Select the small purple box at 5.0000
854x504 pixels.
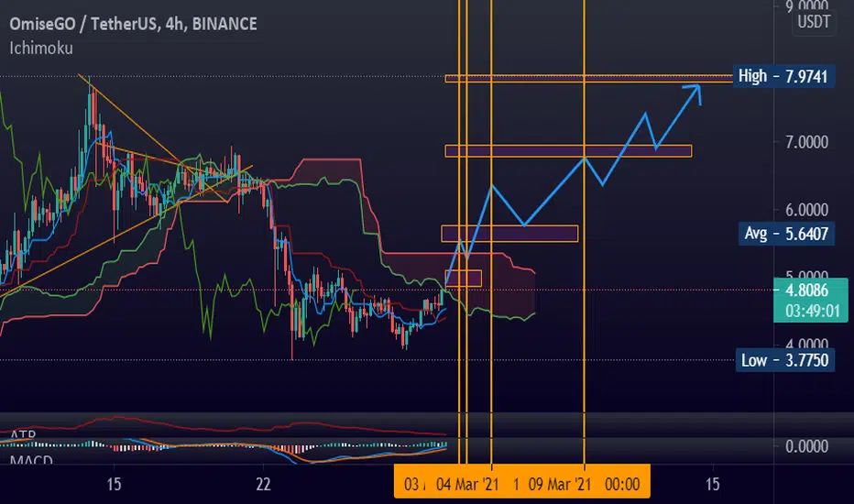463,279
